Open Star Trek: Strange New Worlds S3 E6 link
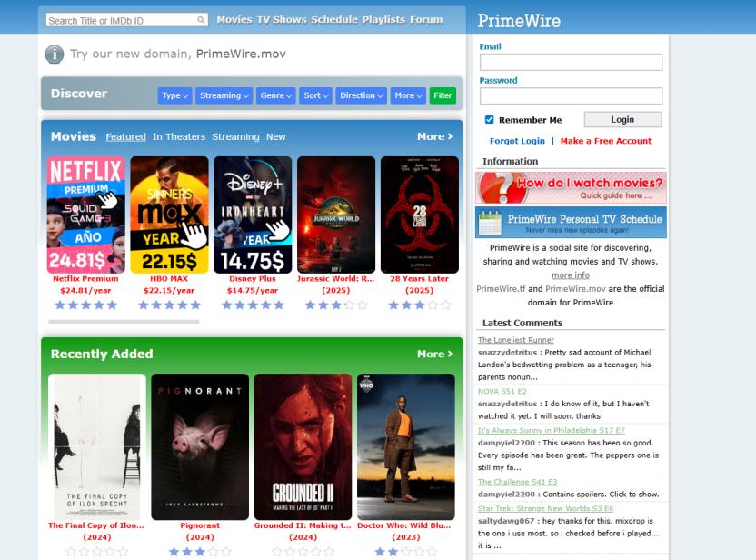 545,509
